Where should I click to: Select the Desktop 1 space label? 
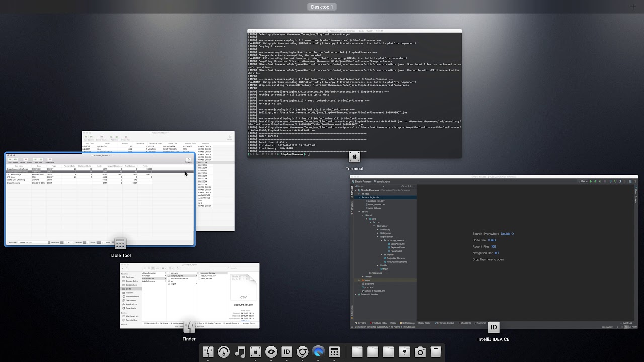point(322,7)
